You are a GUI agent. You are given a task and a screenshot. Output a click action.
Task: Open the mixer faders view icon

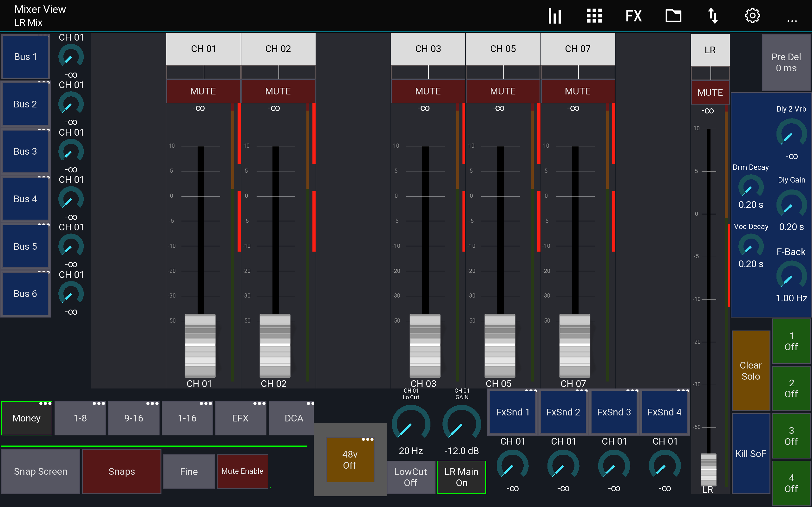555,16
